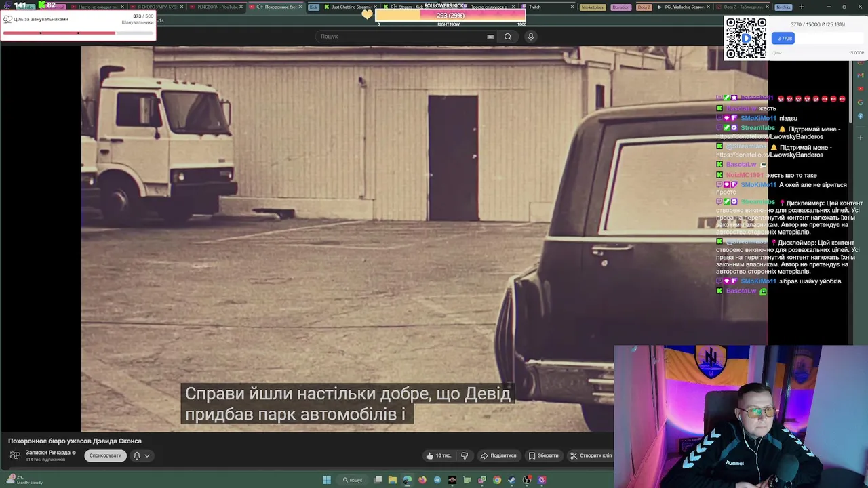Close the Twitch tab
Image resolution: width=868 pixels, height=488 pixels.
coord(572,7)
